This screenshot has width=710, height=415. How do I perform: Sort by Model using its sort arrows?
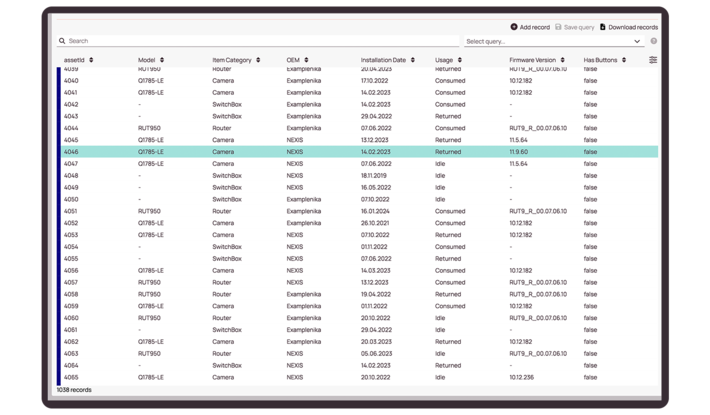[x=162, y=60]
